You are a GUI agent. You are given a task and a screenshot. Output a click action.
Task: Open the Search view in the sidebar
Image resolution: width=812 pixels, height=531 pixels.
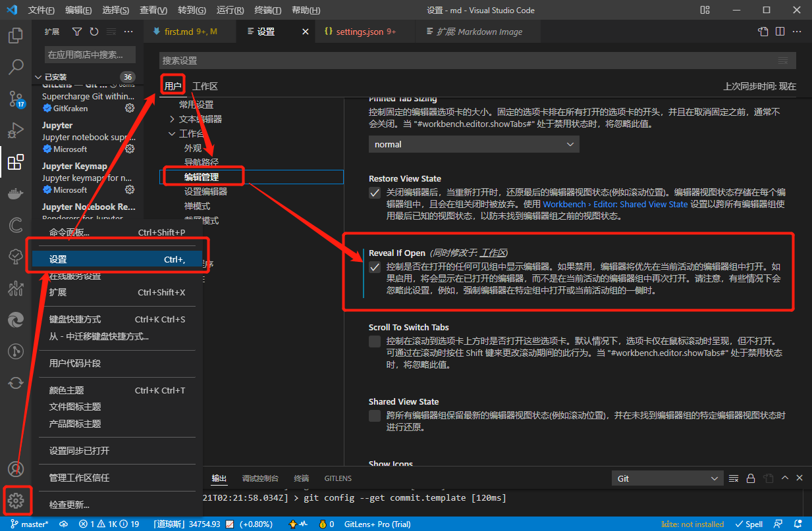pyautogui.click(x=16, y=67)
